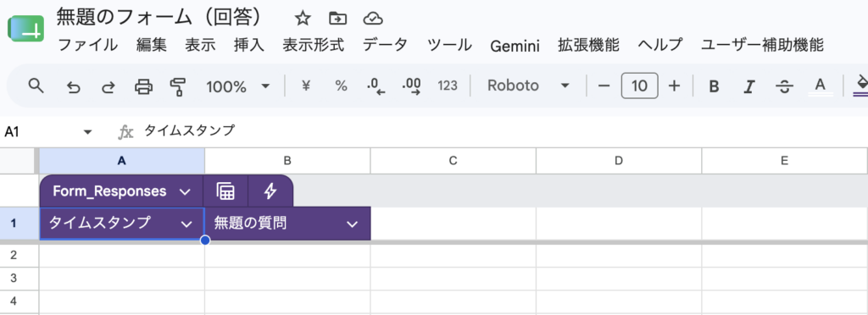Click the lightning bolt table action icon
This screenshot has height=315, width=868.
[x=270, y=191]
